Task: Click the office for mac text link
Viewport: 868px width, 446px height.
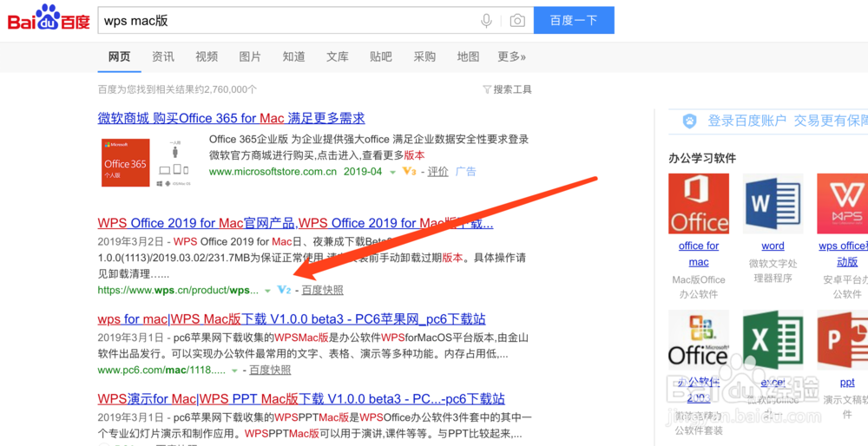Action: click(x=699, y=253)
